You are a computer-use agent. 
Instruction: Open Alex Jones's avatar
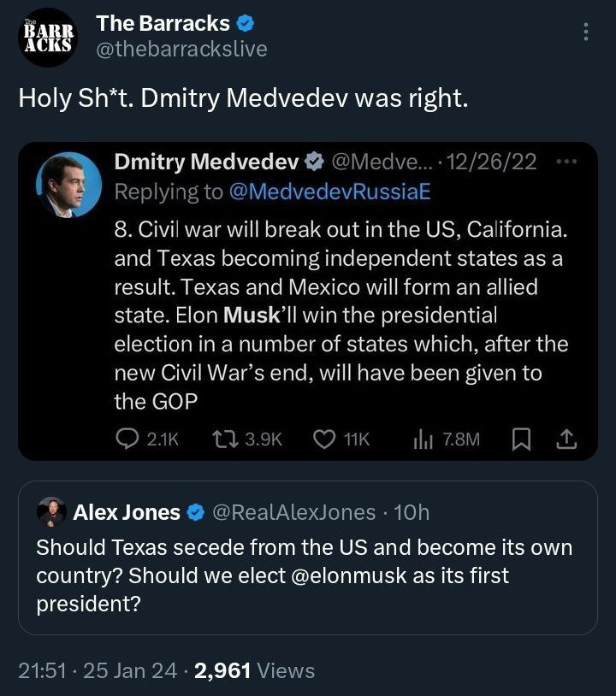pyautogui.click(x=51, y=512)
